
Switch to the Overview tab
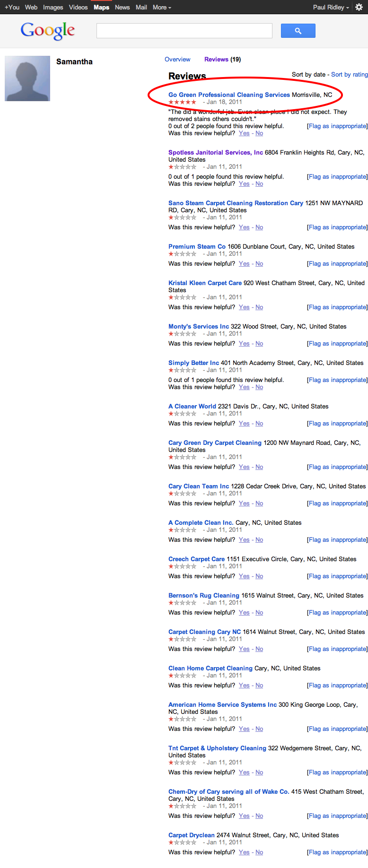177,60
